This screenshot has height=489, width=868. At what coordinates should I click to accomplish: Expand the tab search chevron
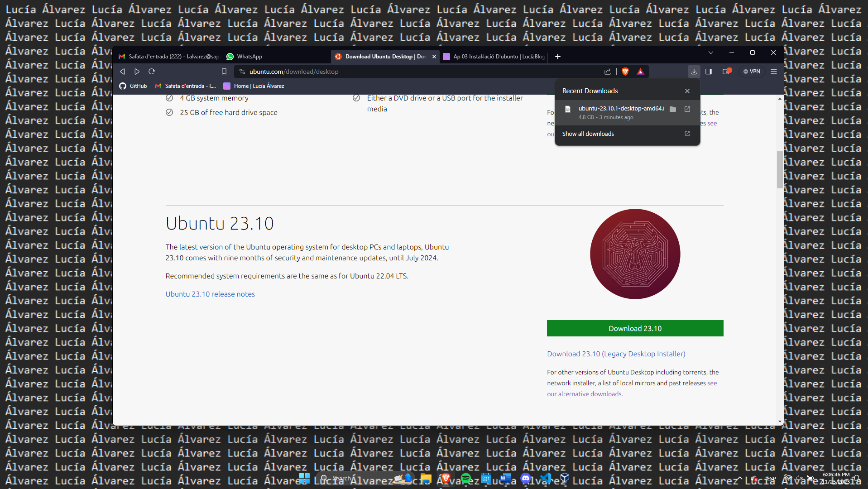(x=711, y=53)
